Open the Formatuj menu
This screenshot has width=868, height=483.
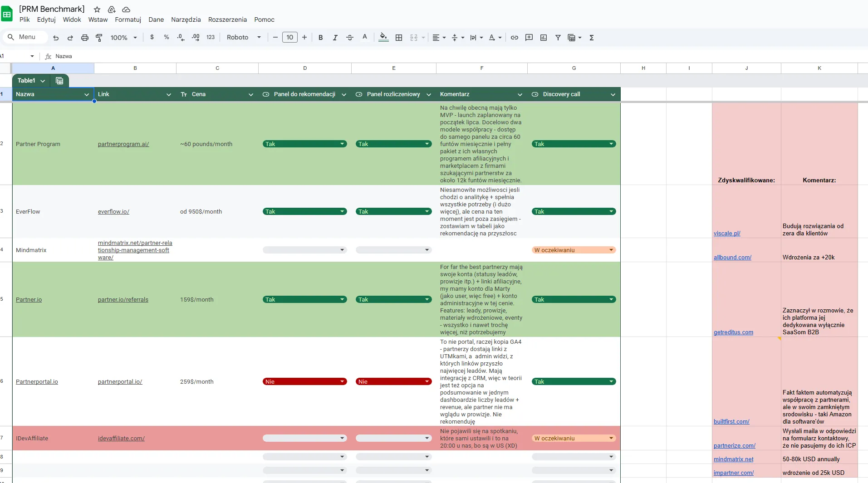coord(128,20)
